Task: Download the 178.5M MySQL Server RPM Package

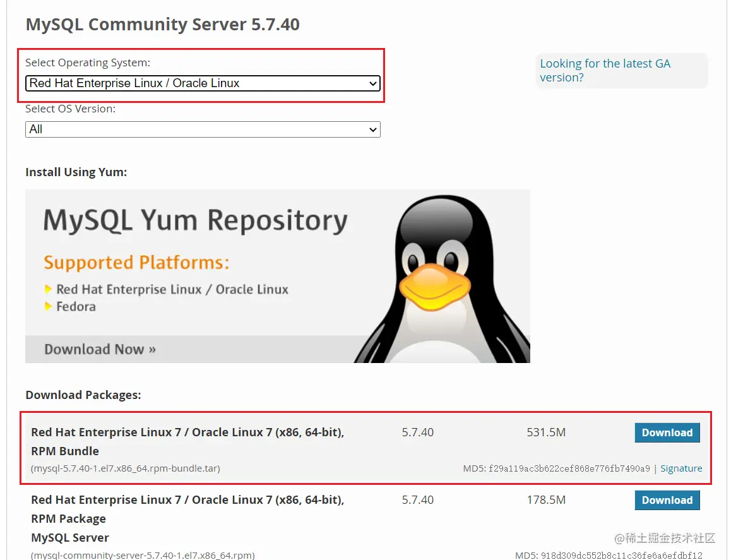Action: (x=667, y=500)
